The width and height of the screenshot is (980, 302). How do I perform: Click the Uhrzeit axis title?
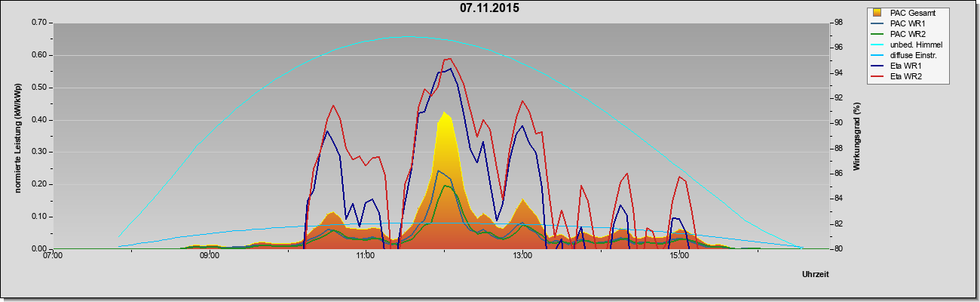coord(815,275)
